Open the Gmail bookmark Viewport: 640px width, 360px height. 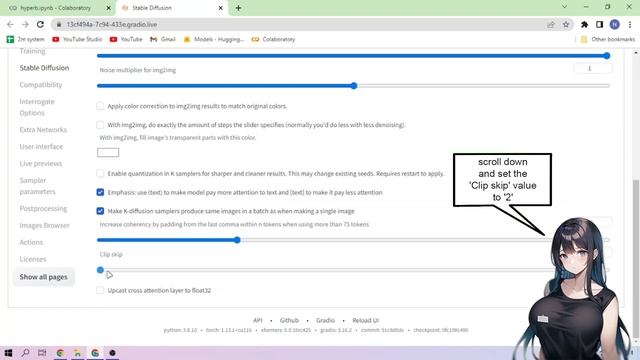pos(163,39)
